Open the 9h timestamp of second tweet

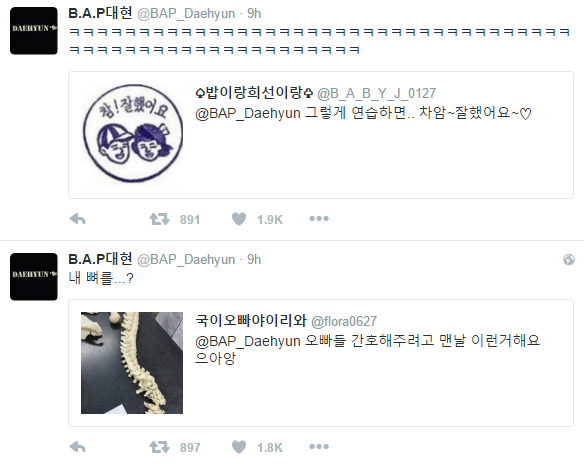coord(254,260)
